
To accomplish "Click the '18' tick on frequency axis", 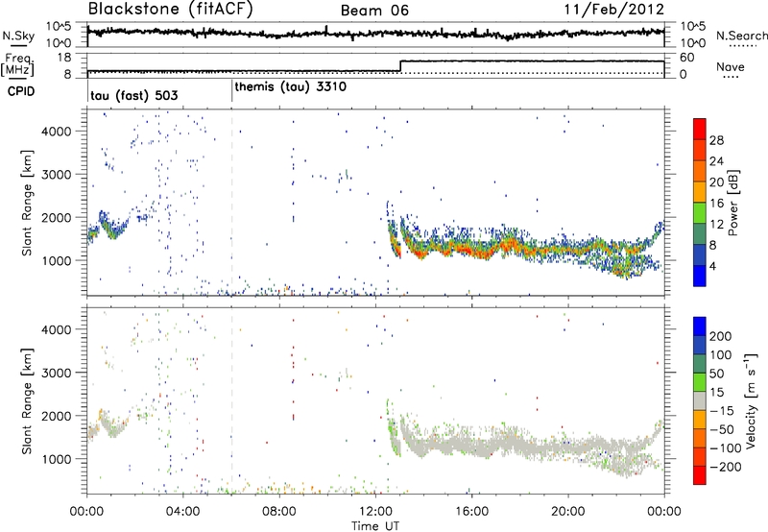I will tap(64, 58).
